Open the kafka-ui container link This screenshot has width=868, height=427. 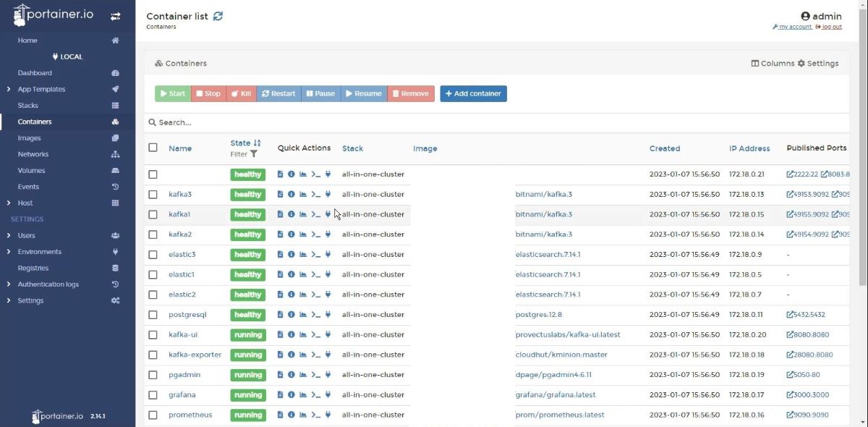(x=183, y=335)
